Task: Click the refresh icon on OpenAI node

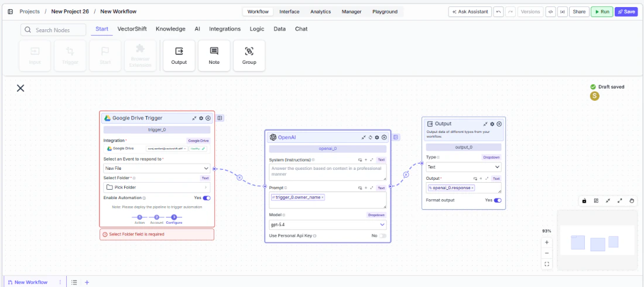Action: click(x=370, y=137)
